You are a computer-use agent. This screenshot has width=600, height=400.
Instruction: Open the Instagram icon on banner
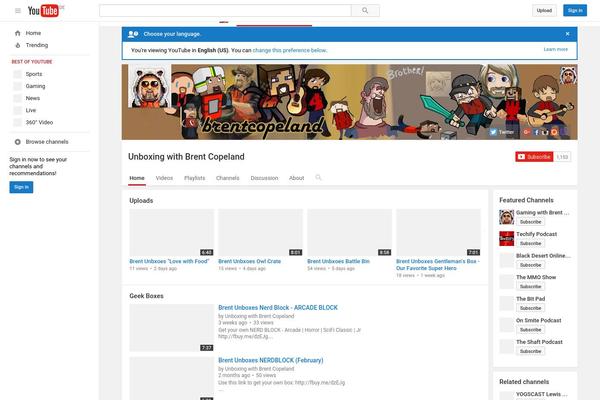(545, 132)
